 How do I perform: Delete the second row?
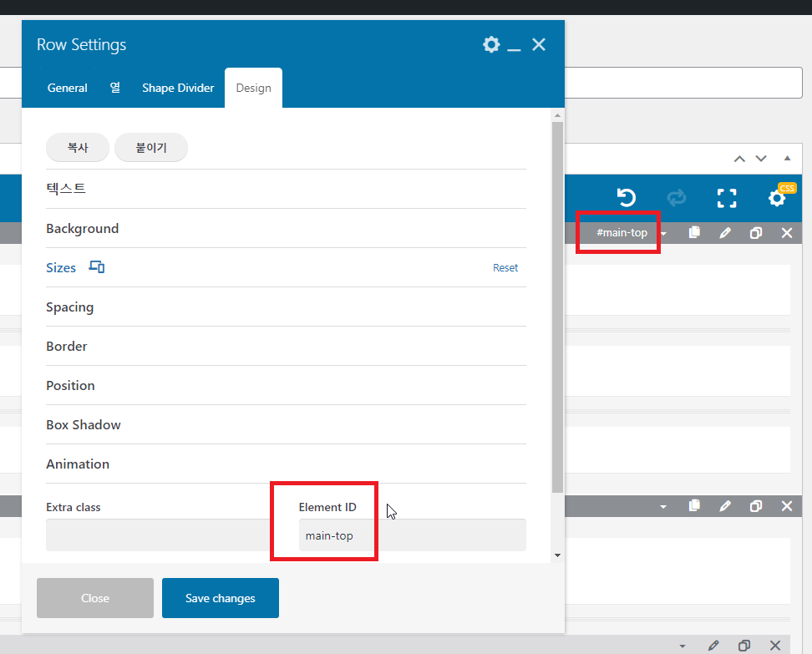(x=787, y=506)
